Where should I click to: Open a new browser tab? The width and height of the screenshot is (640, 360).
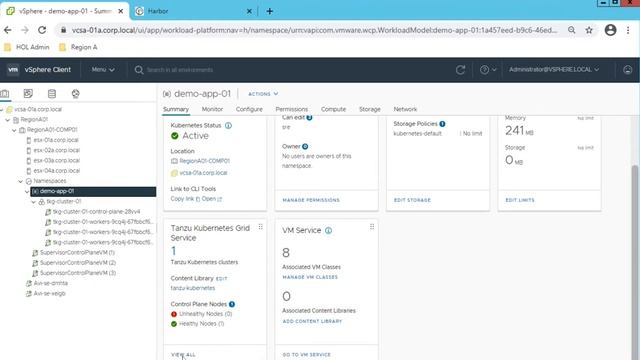coord(269,11)
